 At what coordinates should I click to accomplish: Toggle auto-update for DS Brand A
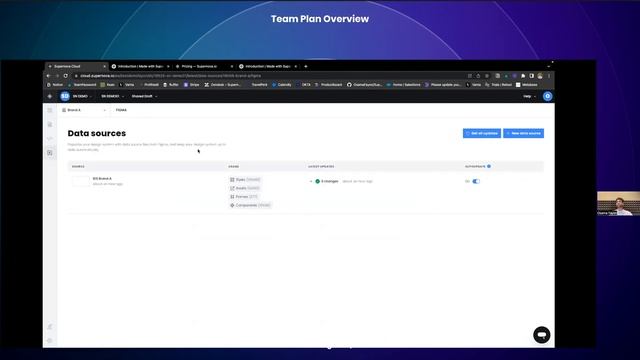[476, 181]
